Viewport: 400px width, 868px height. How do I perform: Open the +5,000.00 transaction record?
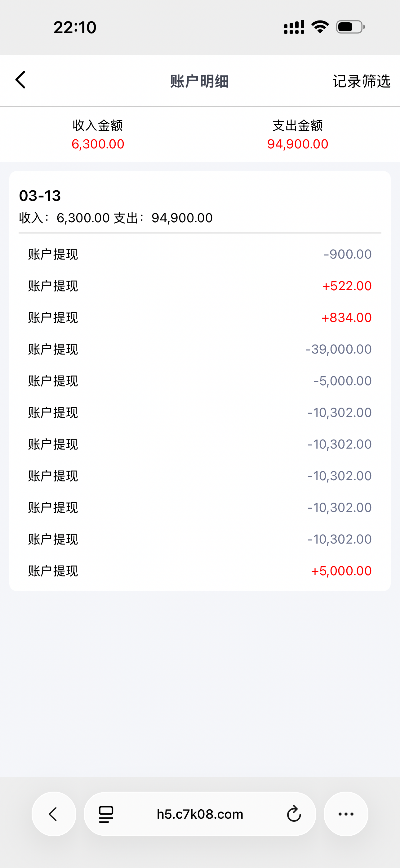pyautogui.click(x=200, y=571)
